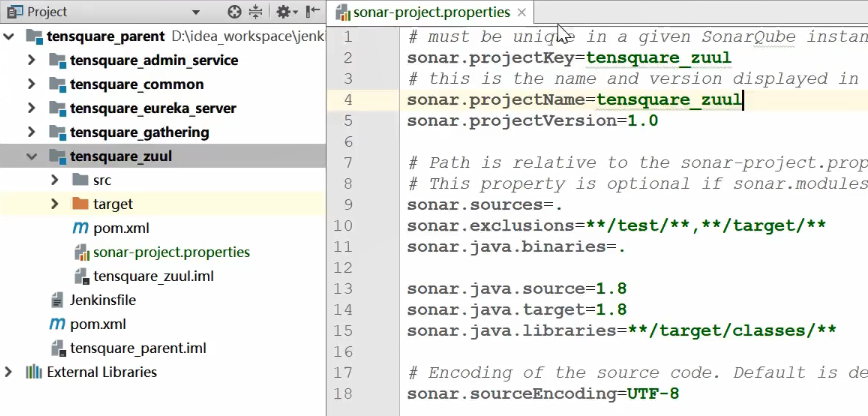Viewport: 868px width, 416px height.
Task: Click the sonar.java.source value 1.8
Action: point(611,289)
